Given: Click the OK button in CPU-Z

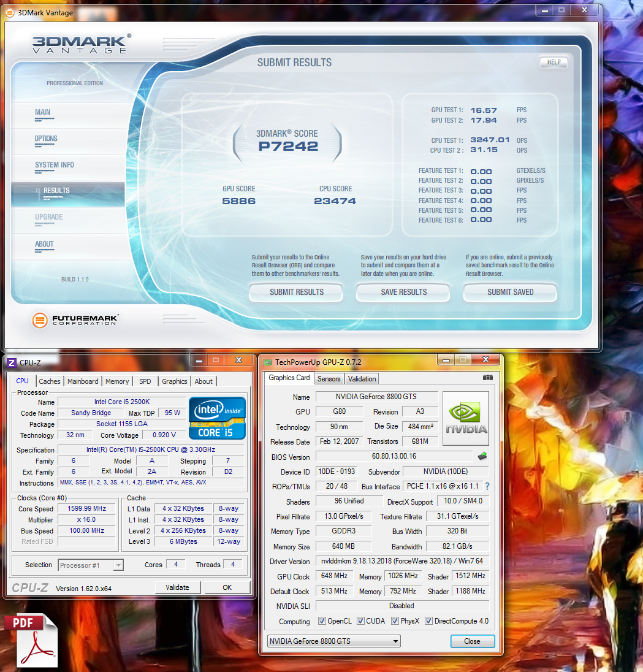Looking at the screenshot, I should pyautogui.click(x=227, y=587).
